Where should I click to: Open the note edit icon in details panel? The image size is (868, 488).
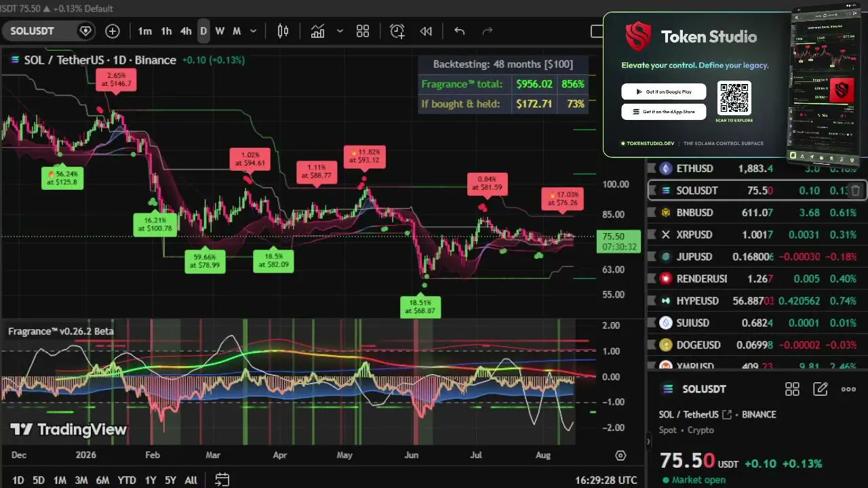821,389
